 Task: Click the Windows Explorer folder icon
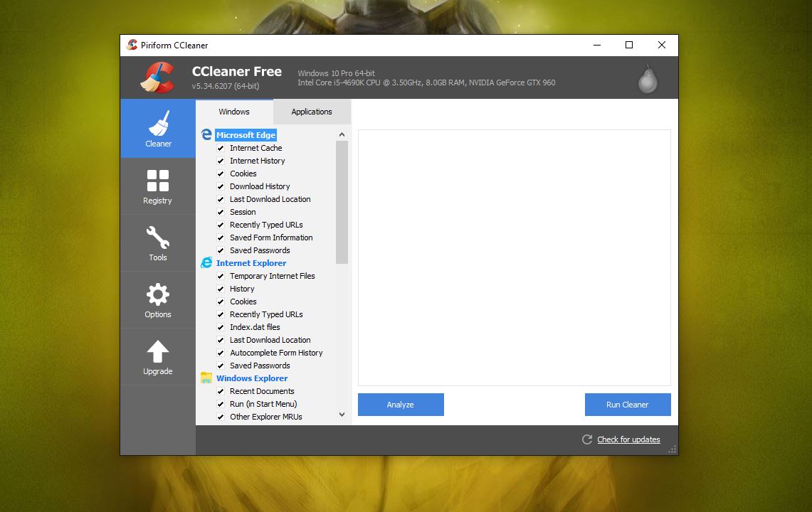[206, 378]
